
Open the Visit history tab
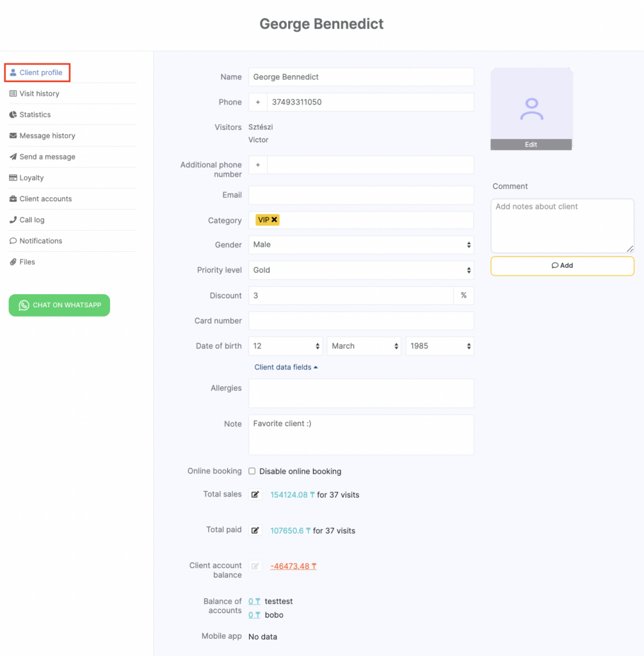(39, 94)
